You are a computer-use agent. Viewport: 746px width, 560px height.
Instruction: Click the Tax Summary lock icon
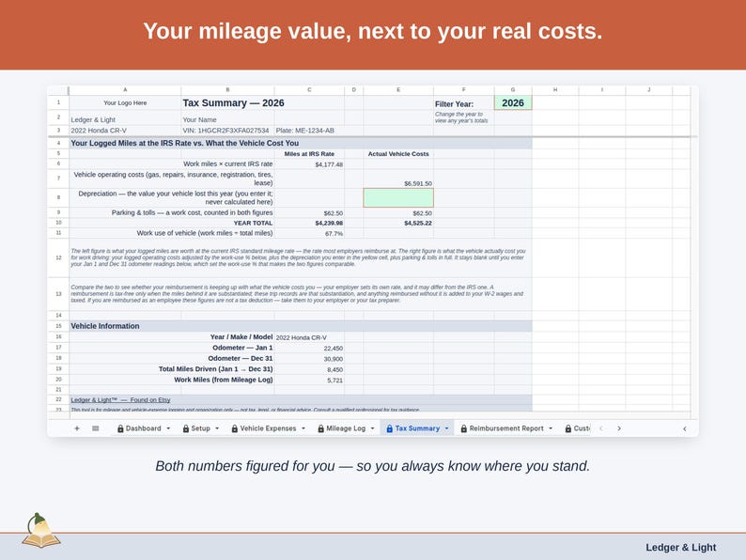[x=390, y=428]
